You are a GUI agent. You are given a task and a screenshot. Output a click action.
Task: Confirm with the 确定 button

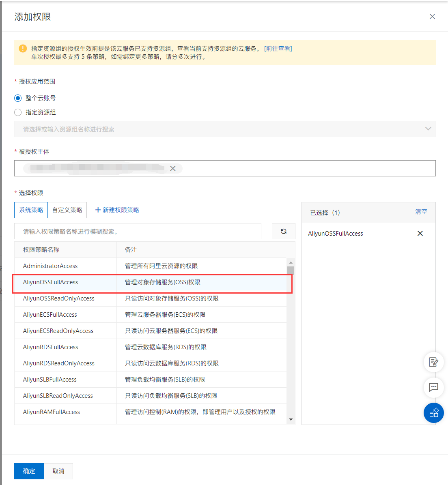(29, 471)
